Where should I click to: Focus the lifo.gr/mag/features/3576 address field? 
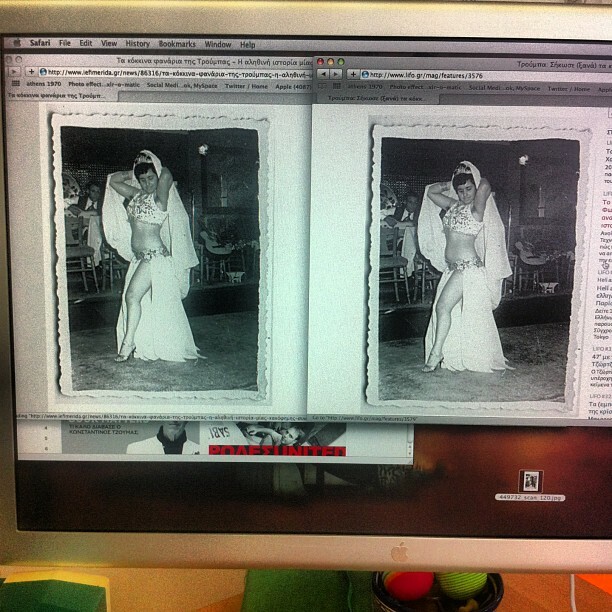[x=486, y=75]
